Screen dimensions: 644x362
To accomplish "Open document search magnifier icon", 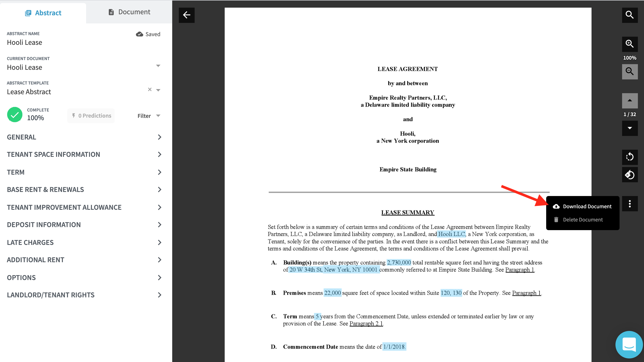I will click(629, 15).
